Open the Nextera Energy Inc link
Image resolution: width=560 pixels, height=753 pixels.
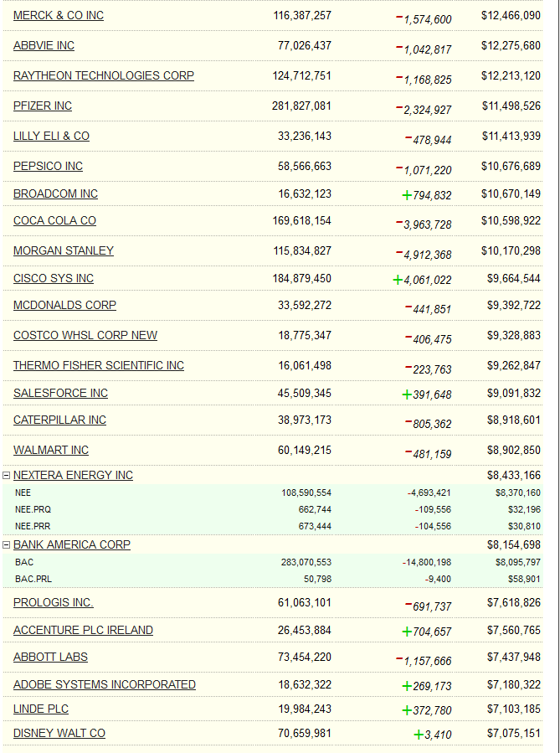pos(73,476)
